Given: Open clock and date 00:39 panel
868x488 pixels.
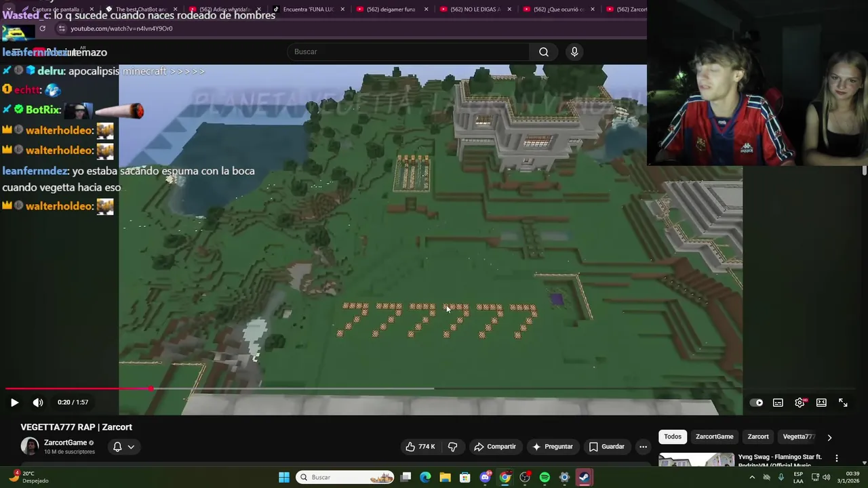Looking at the screenshot, I should (848, 477).
